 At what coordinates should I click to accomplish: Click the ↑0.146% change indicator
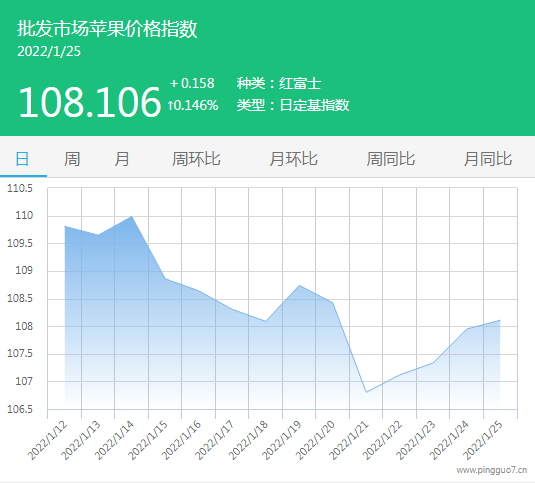pyautogui.click(x=193, y=105)
